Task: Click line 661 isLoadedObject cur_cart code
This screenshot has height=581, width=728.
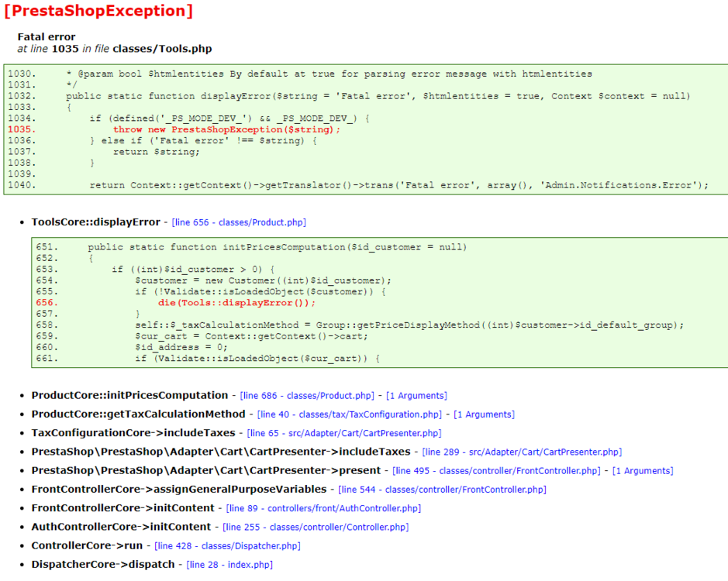Action: click(257, 358)
